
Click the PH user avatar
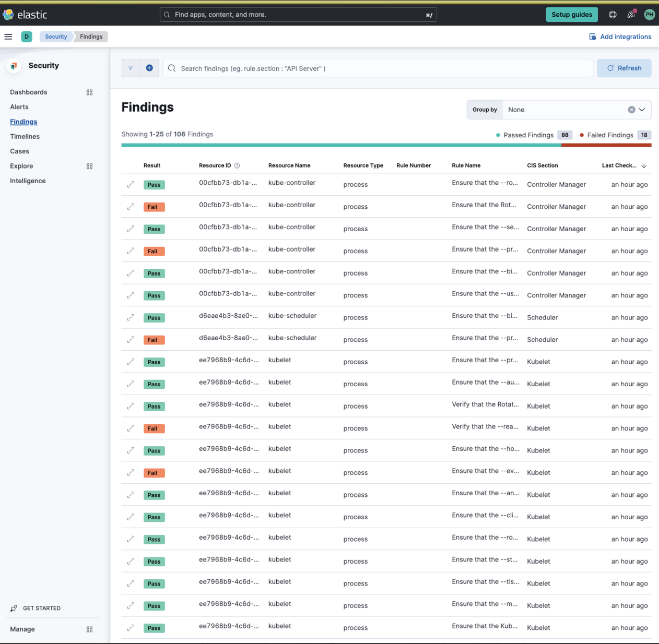649,14
